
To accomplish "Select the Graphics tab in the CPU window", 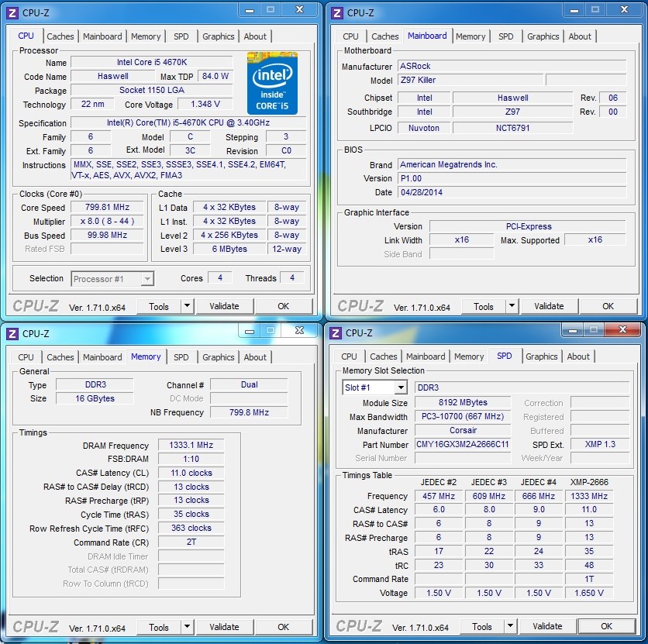I will click(219, 36).
